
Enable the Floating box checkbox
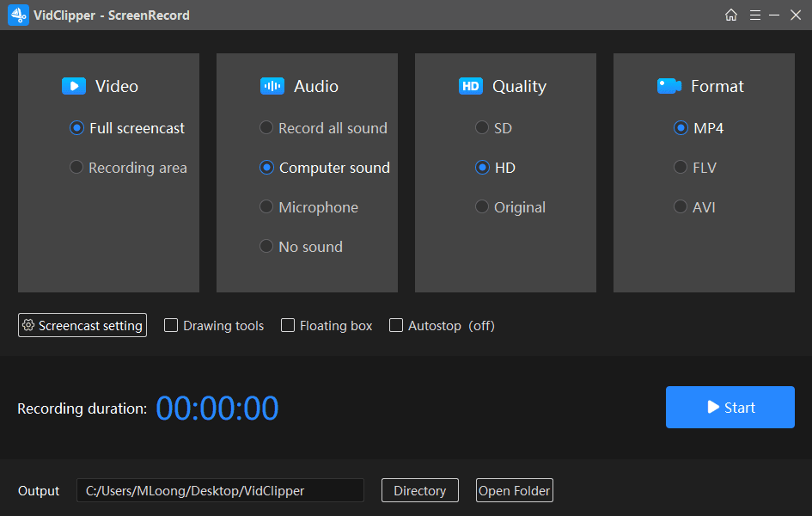(287, 325)
